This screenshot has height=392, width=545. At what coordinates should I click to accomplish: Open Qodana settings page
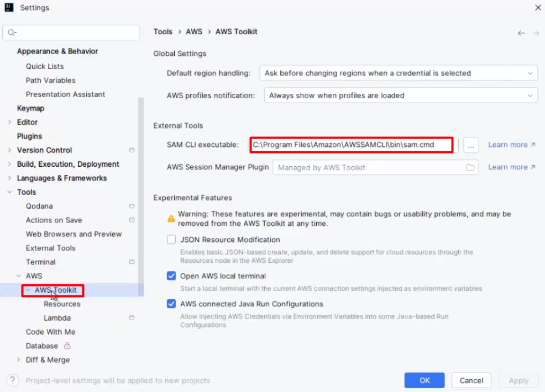pyautogui.click(x=39, y=206)
